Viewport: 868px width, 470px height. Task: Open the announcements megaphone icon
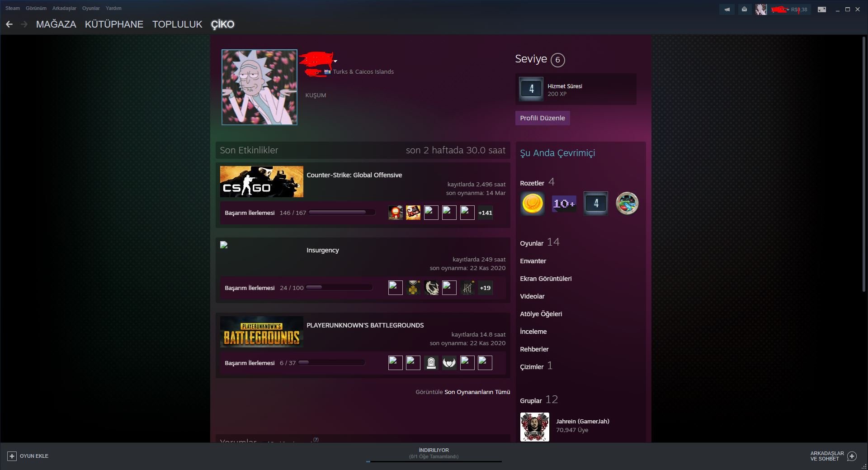(x=727, y=9)
